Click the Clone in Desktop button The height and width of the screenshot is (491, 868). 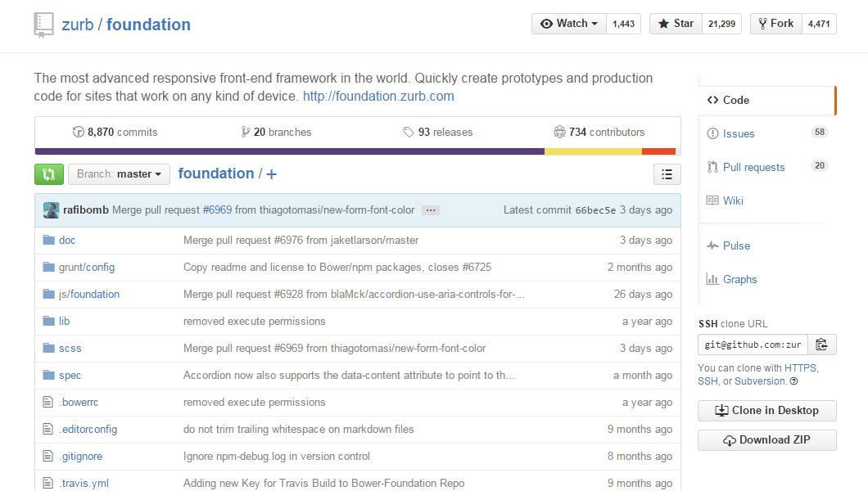(766, 411)
